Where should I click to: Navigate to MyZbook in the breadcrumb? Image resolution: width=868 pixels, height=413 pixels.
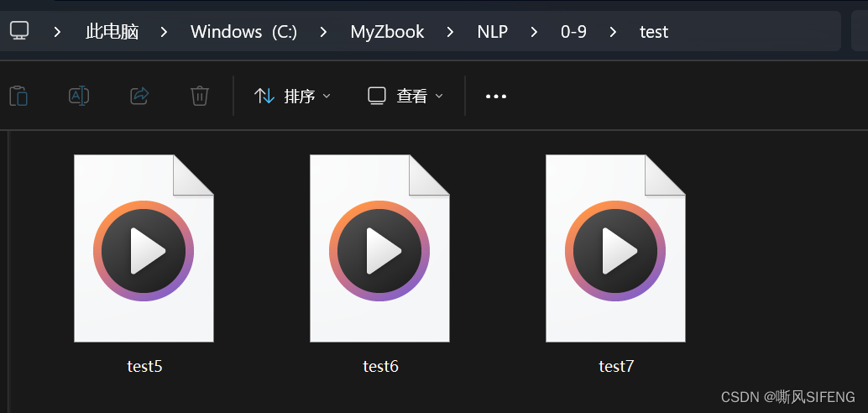tap(387, 32)
